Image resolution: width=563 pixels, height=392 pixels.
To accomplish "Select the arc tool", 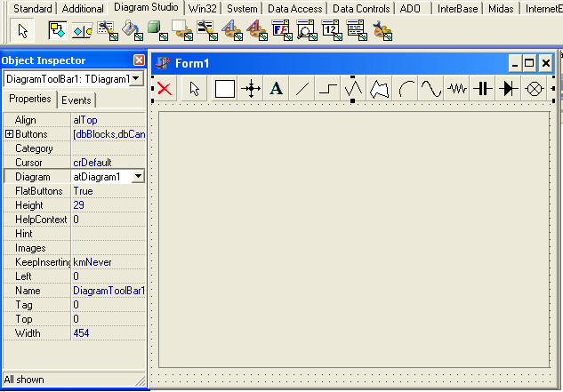I will [406, 89].
